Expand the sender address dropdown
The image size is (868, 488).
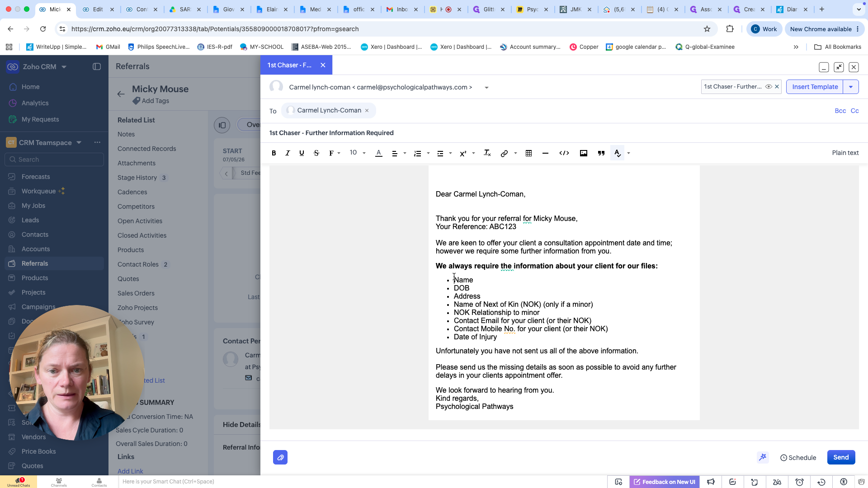[486, 88]
